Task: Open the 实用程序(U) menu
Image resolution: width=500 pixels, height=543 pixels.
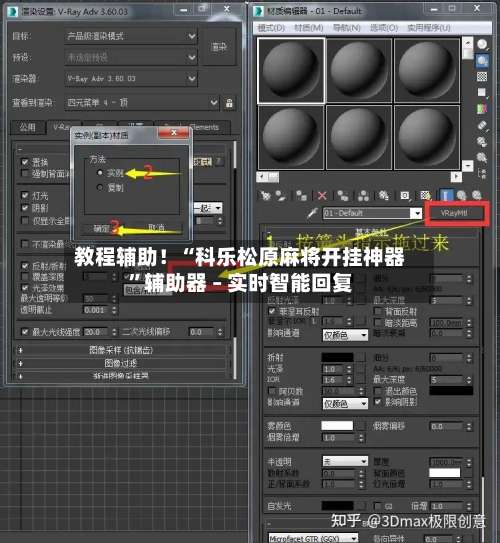Action: [429, 28]
